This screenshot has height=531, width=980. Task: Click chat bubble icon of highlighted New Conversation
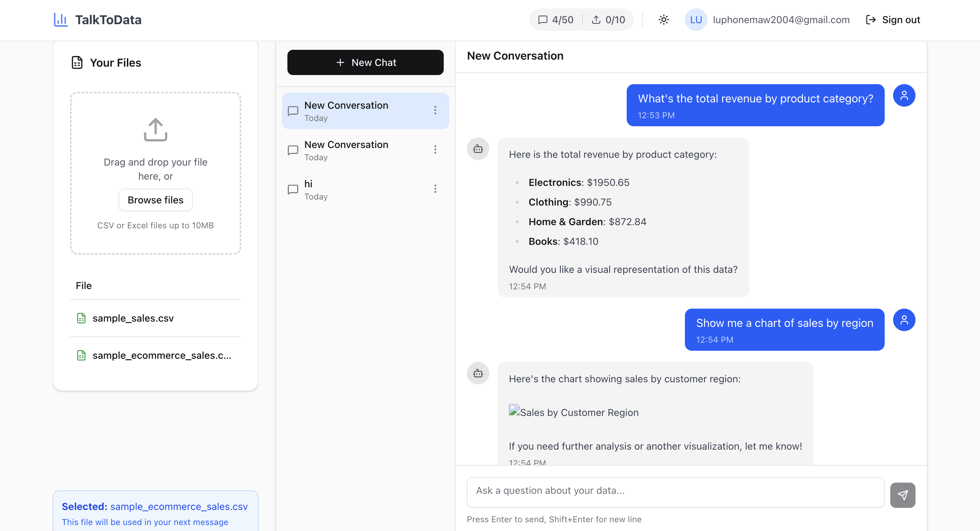pos(293,111)
